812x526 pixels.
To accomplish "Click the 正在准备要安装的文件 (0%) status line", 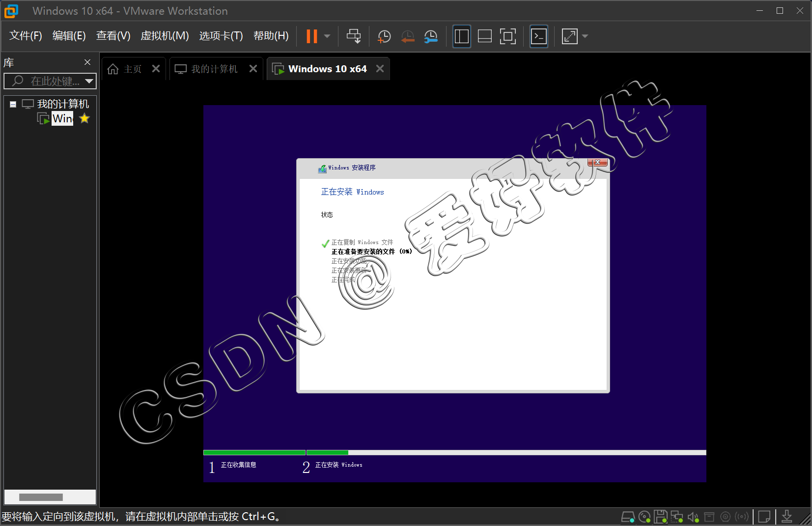I will [372, 251].
